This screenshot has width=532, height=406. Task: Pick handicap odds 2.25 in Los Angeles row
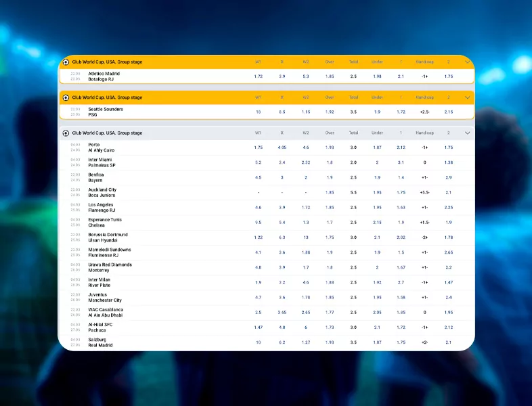[x=449, y=207]
